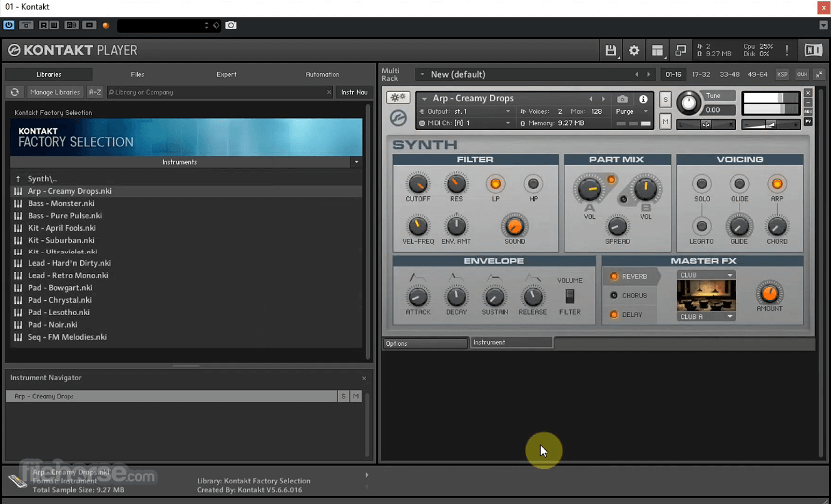
Task: Select next instrument with right arrow
Action: pos(603,99)
